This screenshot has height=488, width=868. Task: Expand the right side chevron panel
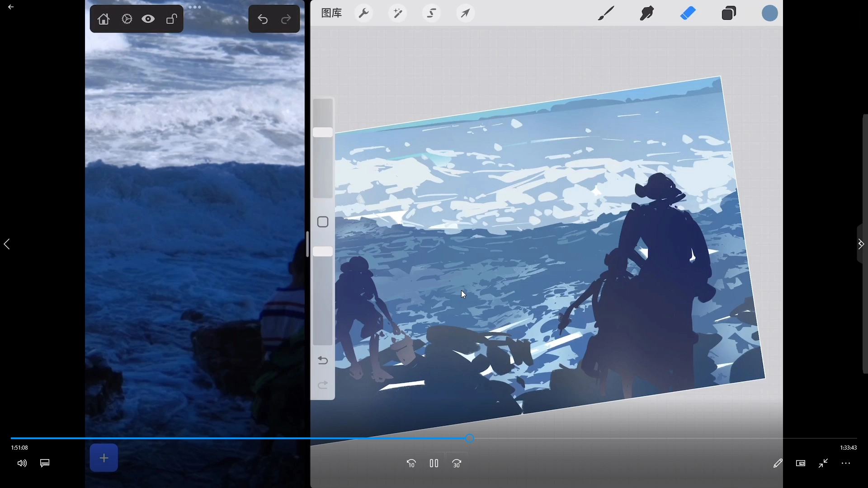(x=861, y=244)
